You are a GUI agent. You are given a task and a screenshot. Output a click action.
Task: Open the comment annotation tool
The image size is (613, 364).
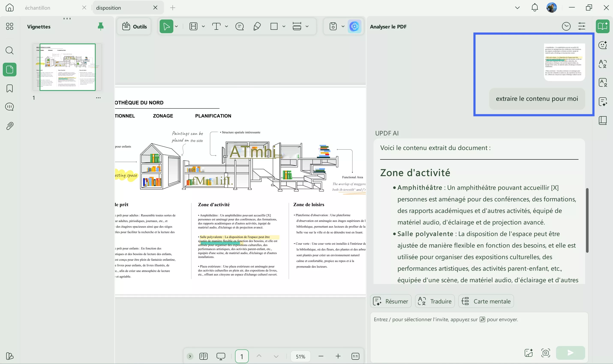coord(240,26)
